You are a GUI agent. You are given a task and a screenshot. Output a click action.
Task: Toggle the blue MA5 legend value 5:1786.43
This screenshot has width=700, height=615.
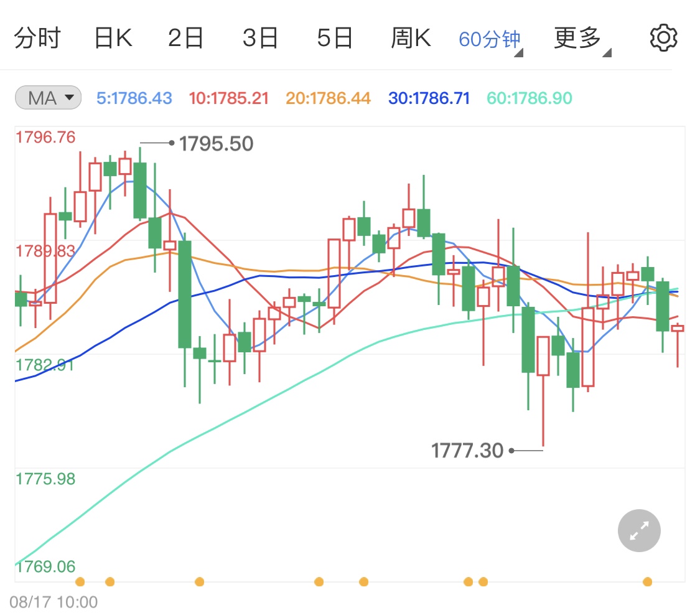(x=134, y=97)
